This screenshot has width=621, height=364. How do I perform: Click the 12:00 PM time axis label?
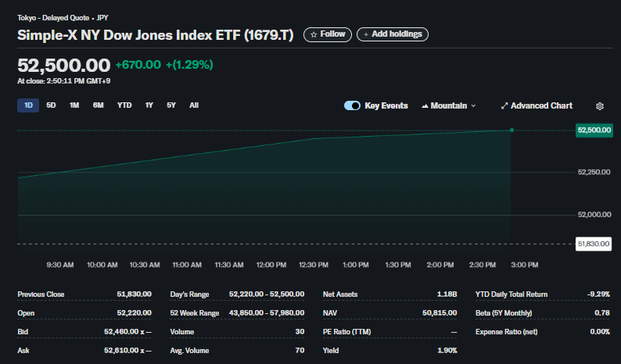271,265
